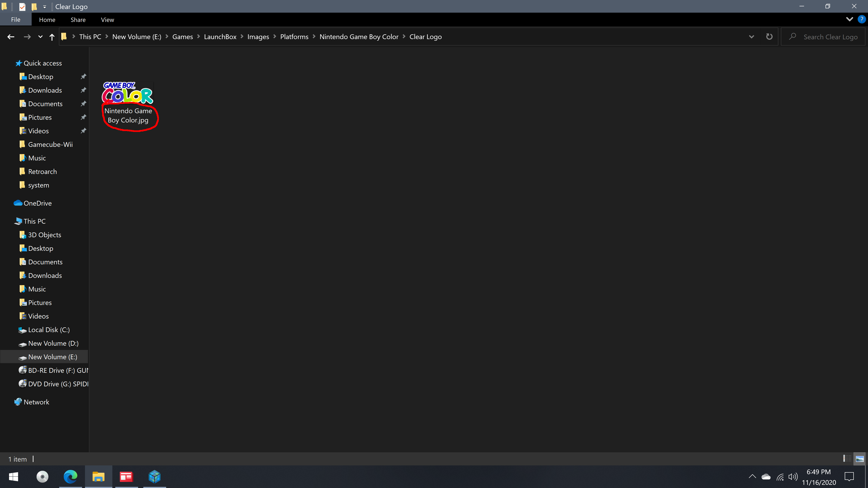This screenshot has height=488, width=868.
Task: Refresh the Clear Logo folder
Action: (769, 36)
